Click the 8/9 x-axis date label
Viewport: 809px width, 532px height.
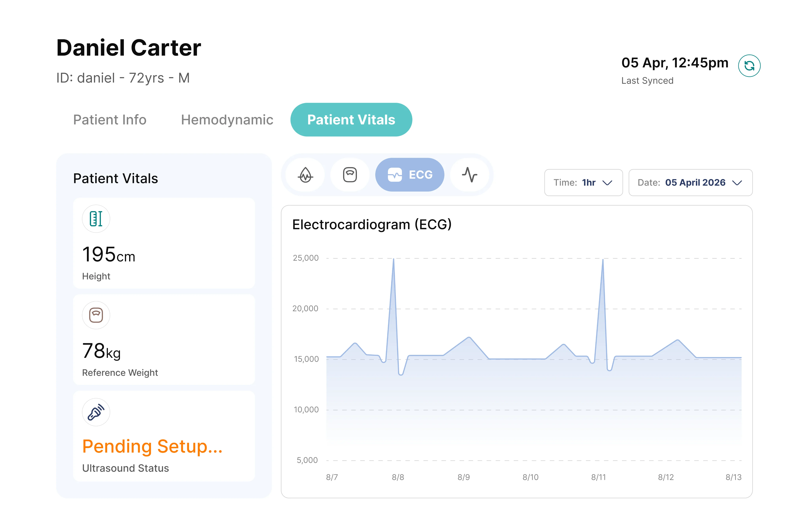464,477
